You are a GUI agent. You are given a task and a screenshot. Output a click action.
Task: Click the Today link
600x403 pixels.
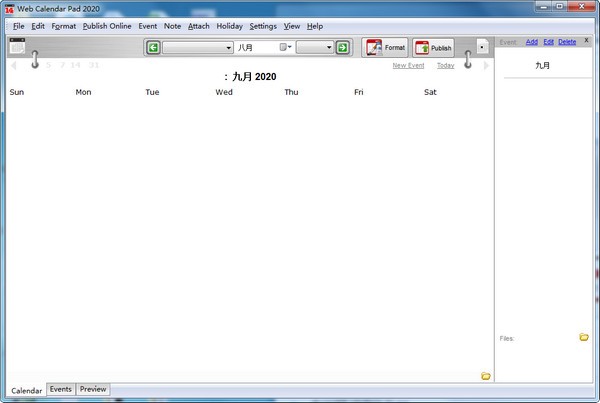[445, 65]
